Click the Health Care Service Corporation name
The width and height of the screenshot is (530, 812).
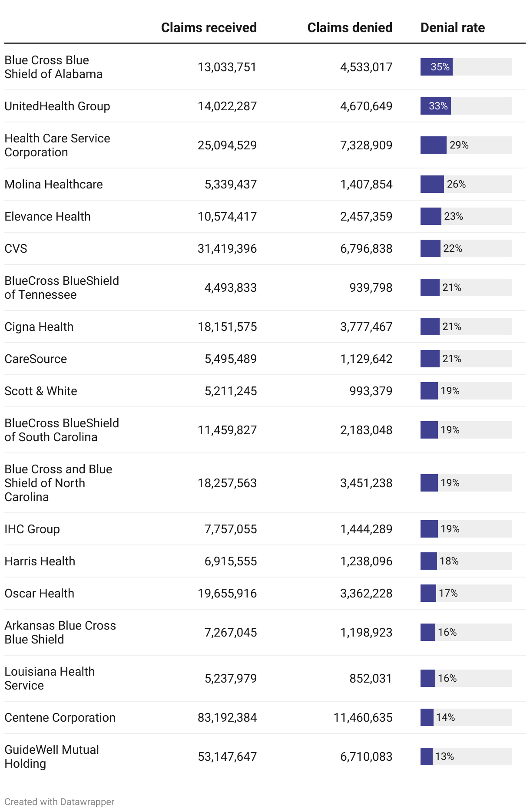point(57,145)
